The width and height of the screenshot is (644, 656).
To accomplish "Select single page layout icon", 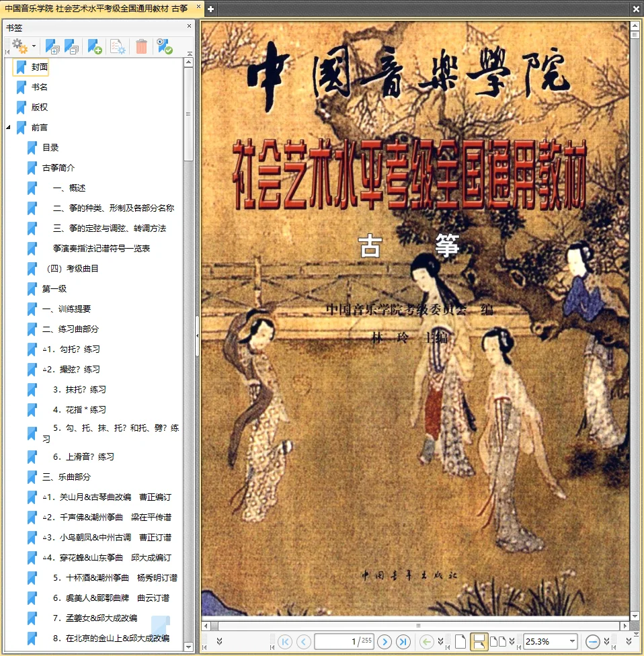I will [460, 641].
